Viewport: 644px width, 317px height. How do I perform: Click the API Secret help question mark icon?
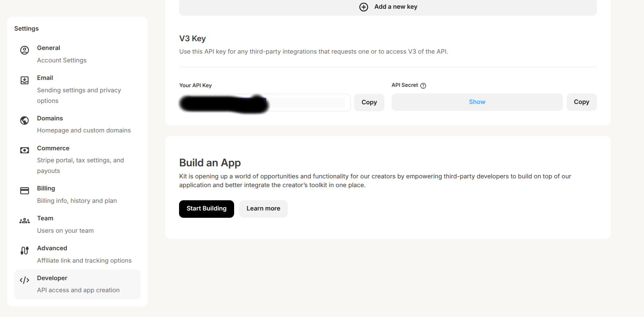coord(423,86)
